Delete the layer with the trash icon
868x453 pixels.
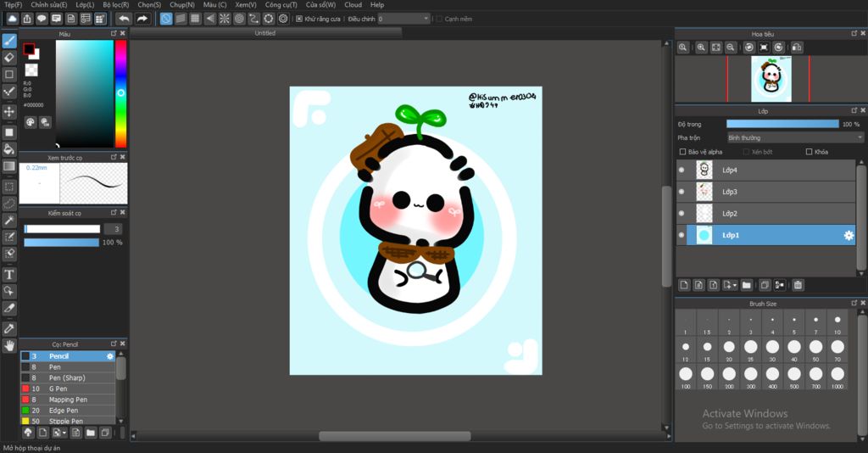pos(798,285)
